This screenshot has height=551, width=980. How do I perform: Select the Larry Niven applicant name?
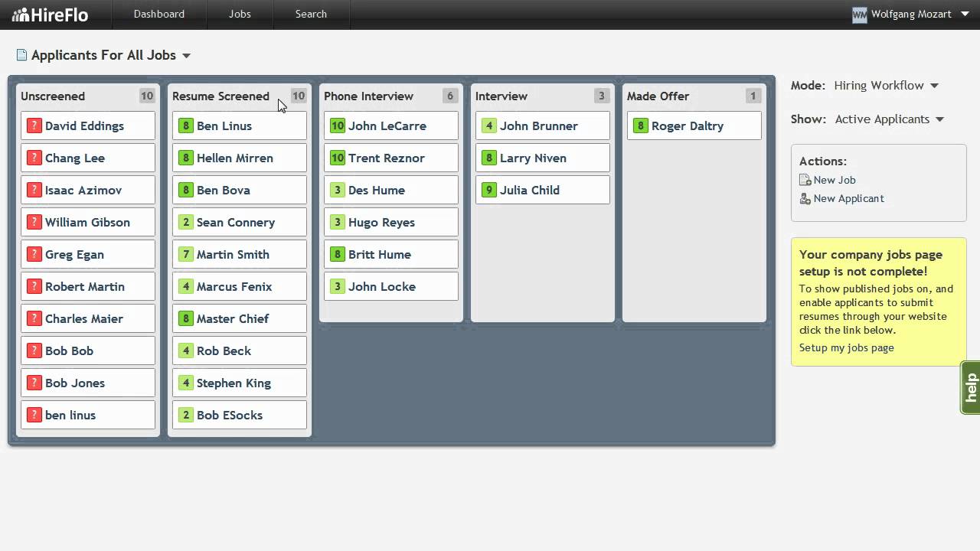pyautogui.click(x=533, y=158)
